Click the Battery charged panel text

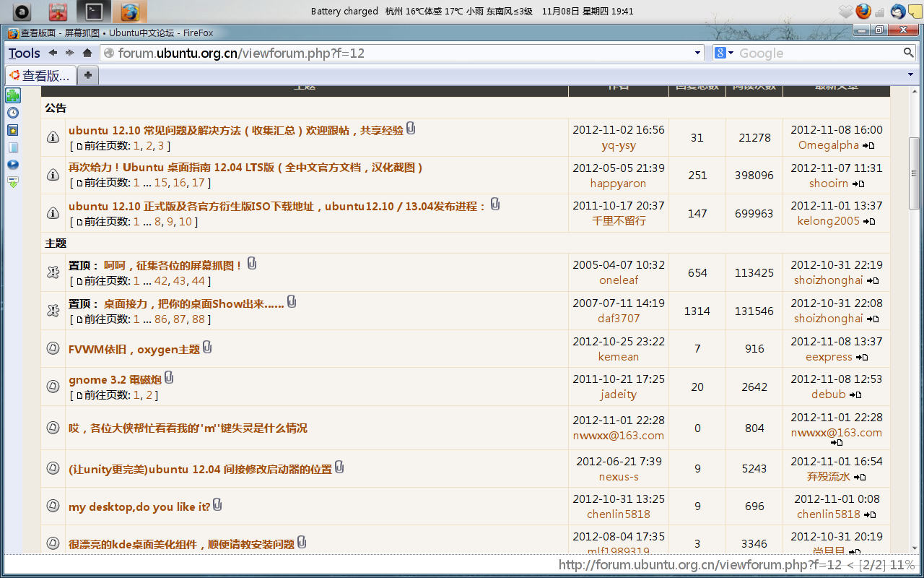click(344, 12)
